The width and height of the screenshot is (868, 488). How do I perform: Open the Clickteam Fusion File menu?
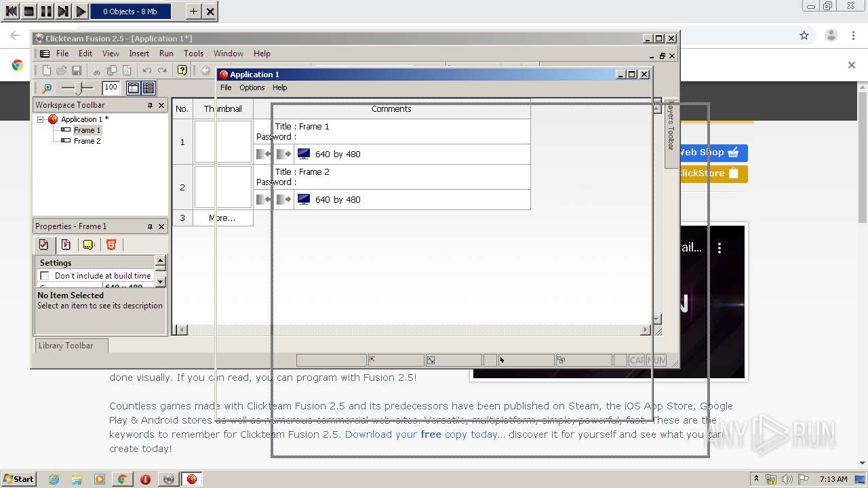(x=62, y=54)
